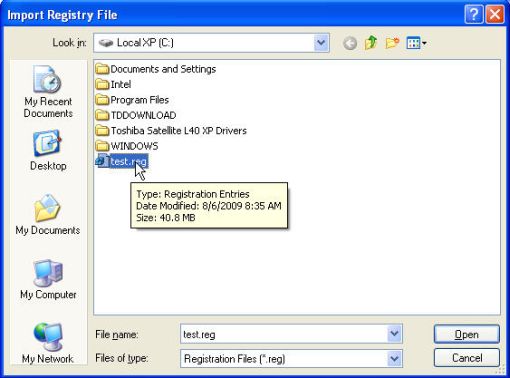Click the TDDOWNLOAD folder name
This screenshot has height=378, width=510.
[x=143, y=115]
